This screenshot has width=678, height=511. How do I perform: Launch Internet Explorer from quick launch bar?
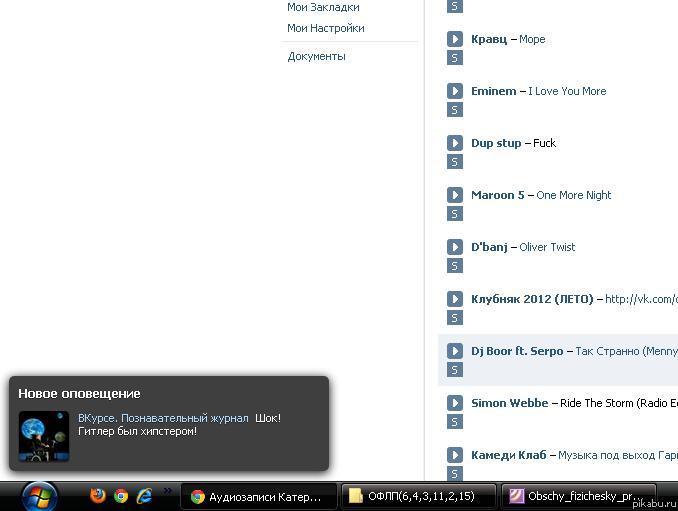click(144, 496)
